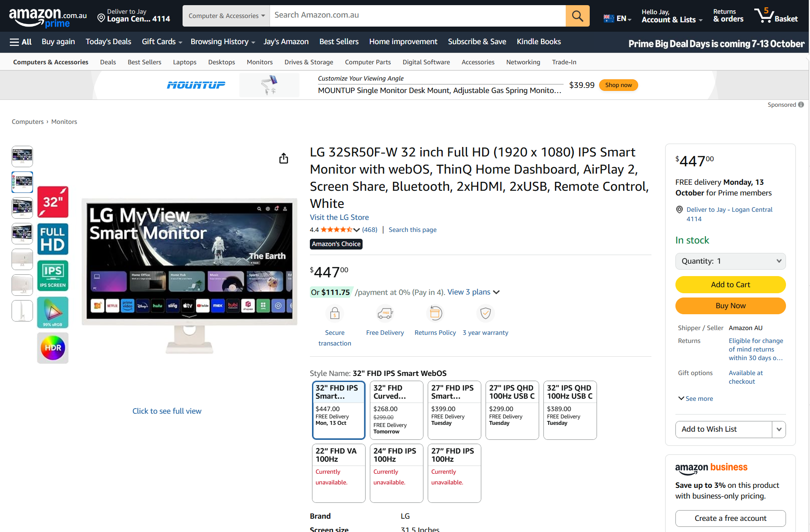Click the Sponsored info icon
Image resolution: width=810 pixels, height=532 pixels.
coord(801,105)
